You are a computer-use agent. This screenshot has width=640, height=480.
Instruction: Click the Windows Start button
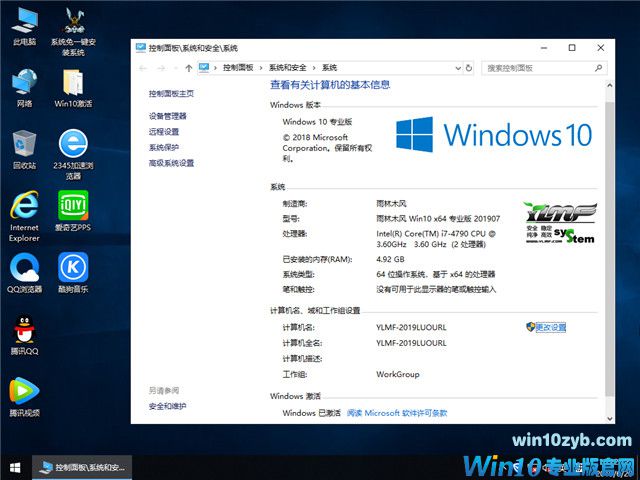(15, 468)
